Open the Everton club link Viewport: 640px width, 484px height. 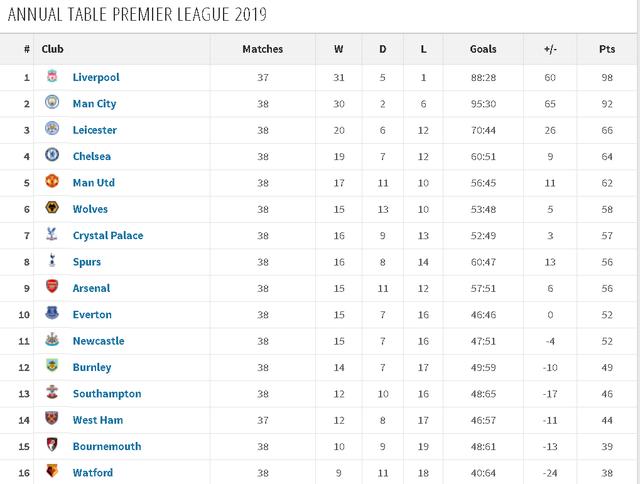(x=92, y=315)
